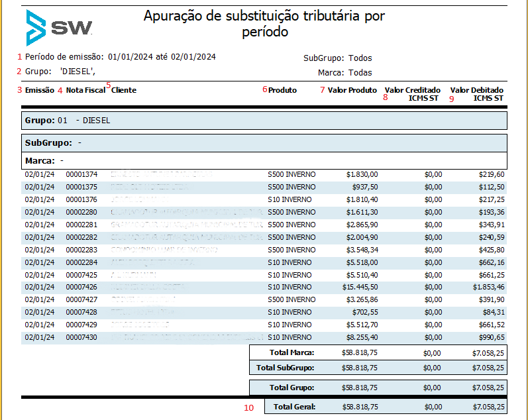This screenshot has height=420, width=528.
Task: Click Total Geral debited value $7.058,25
Action: 489,407
